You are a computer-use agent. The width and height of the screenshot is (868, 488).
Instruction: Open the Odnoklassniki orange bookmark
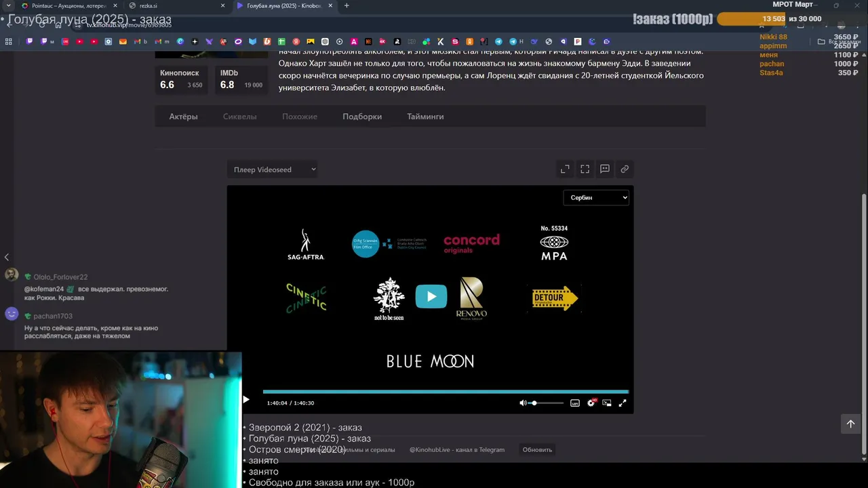tap(469, 41)
